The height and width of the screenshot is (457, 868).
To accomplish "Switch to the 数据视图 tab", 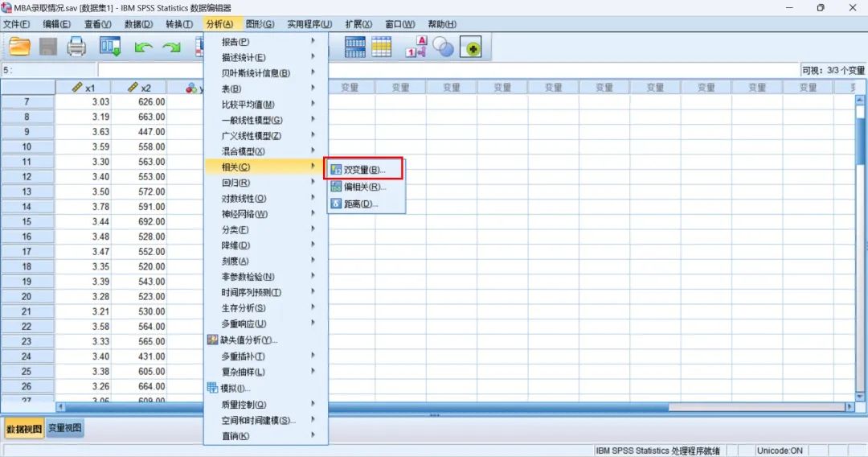I will tap(24, 428).
